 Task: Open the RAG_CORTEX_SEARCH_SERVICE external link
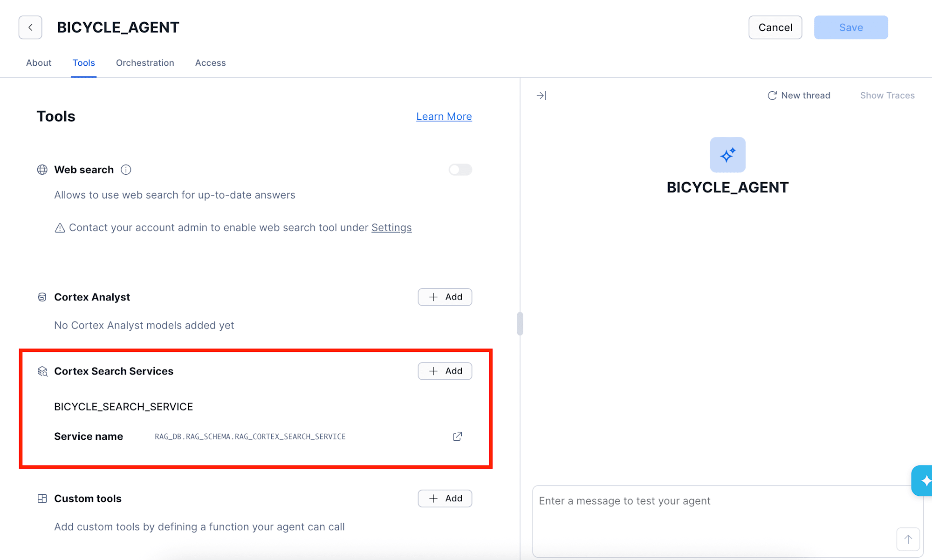point(457,436)
